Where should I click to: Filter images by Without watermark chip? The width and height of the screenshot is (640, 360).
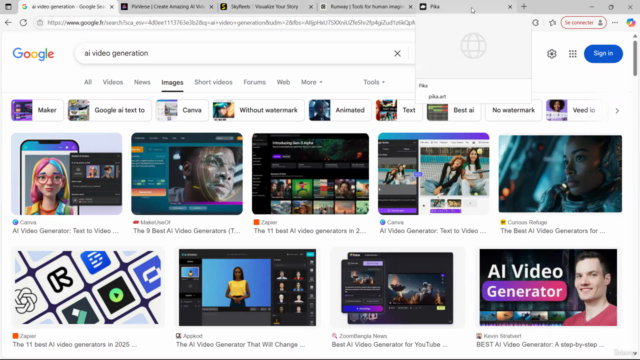[258, 110]
